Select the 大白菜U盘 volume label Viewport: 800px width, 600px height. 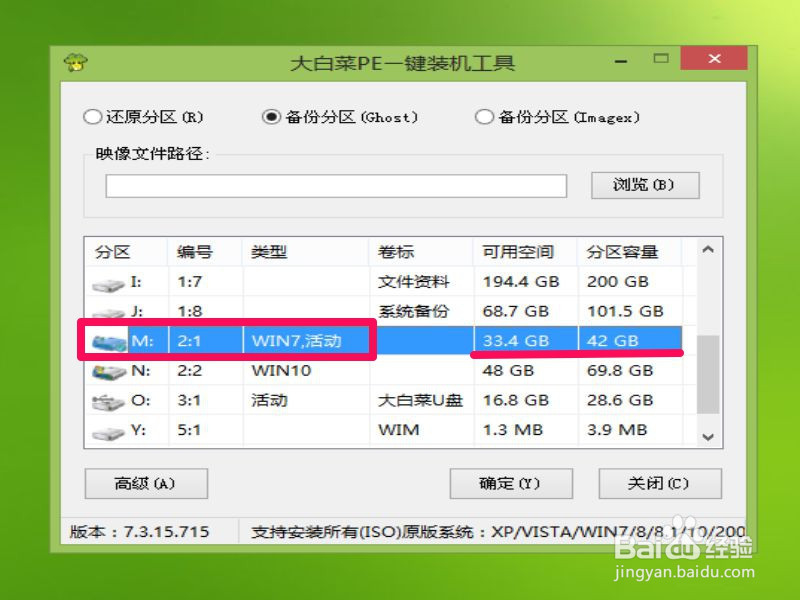point(420,401)
